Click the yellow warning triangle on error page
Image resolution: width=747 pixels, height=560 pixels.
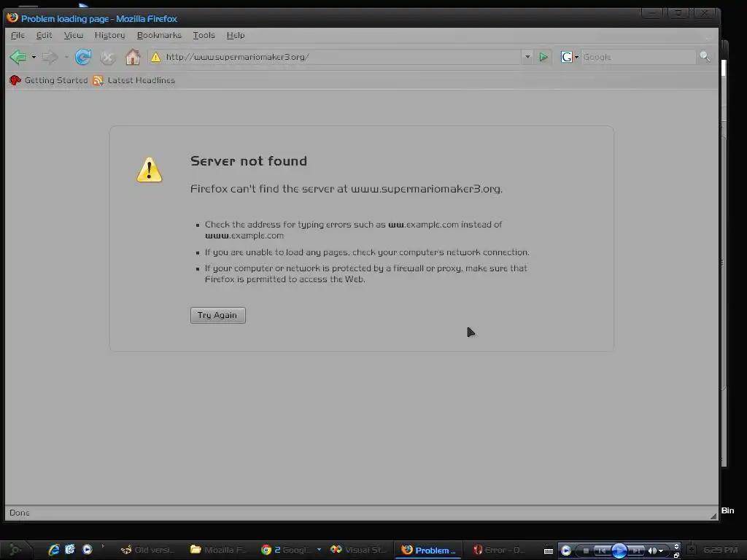point(150,169)
